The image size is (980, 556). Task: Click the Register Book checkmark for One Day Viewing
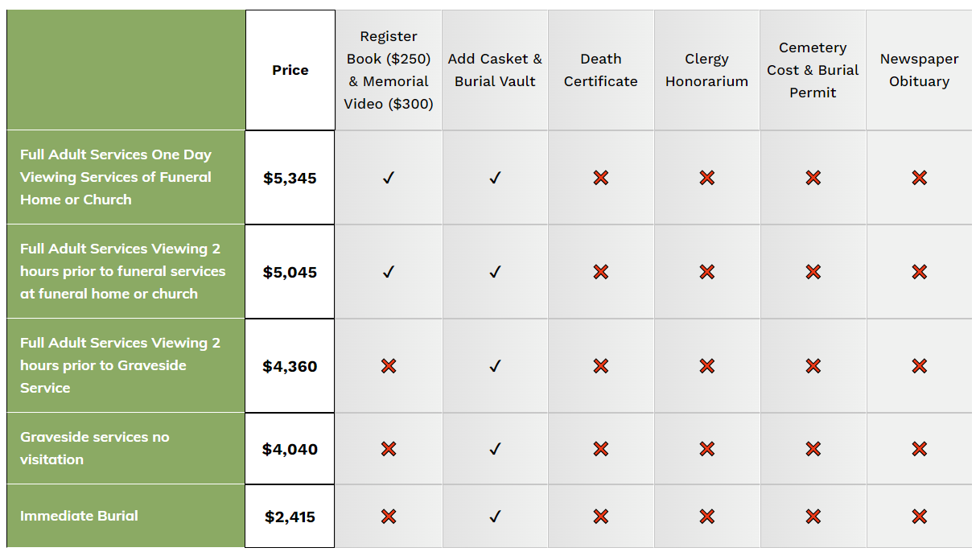(x=389, y=178)
